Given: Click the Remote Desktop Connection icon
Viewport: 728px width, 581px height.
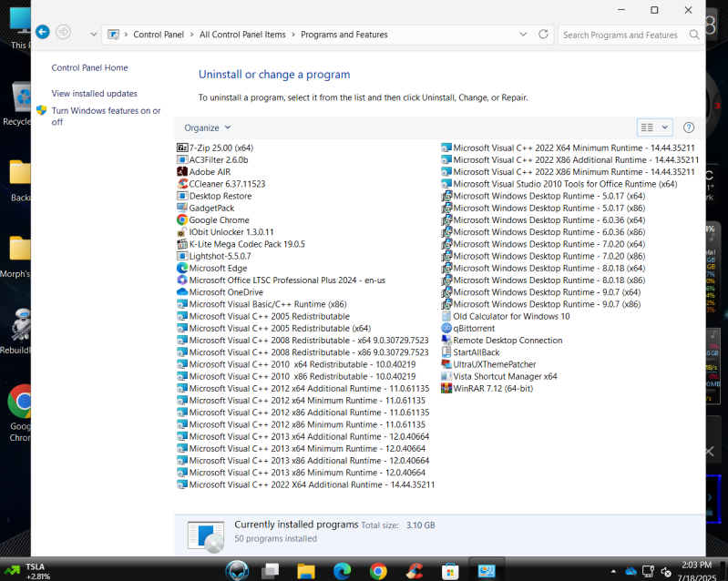Looking at the screenshot, I should tap(446, 341).
